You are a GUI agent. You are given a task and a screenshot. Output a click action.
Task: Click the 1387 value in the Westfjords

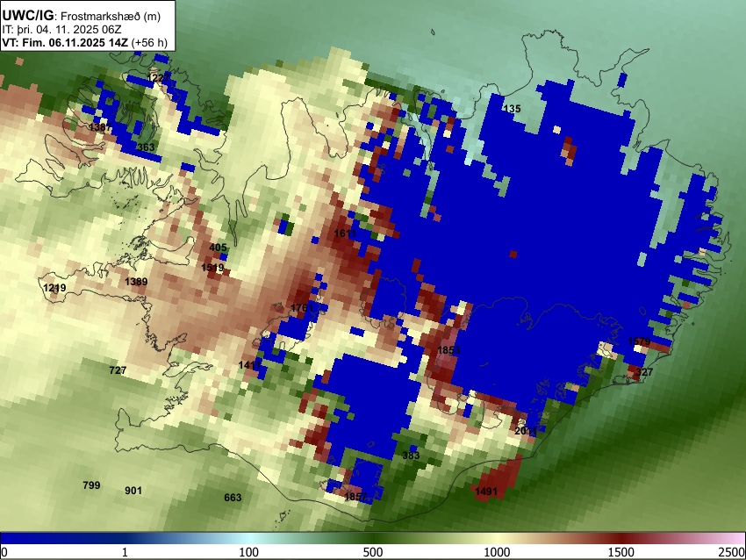point(100,127)
